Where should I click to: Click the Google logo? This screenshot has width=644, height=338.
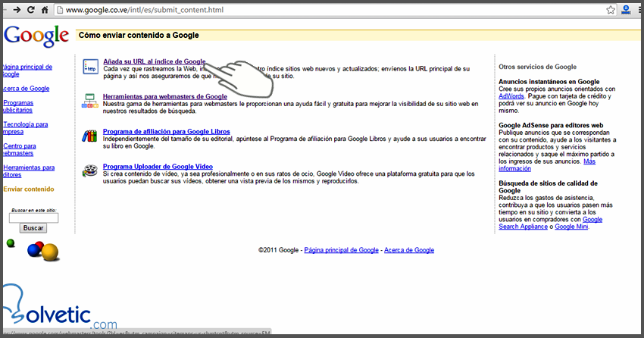click(x=36, y=36)
